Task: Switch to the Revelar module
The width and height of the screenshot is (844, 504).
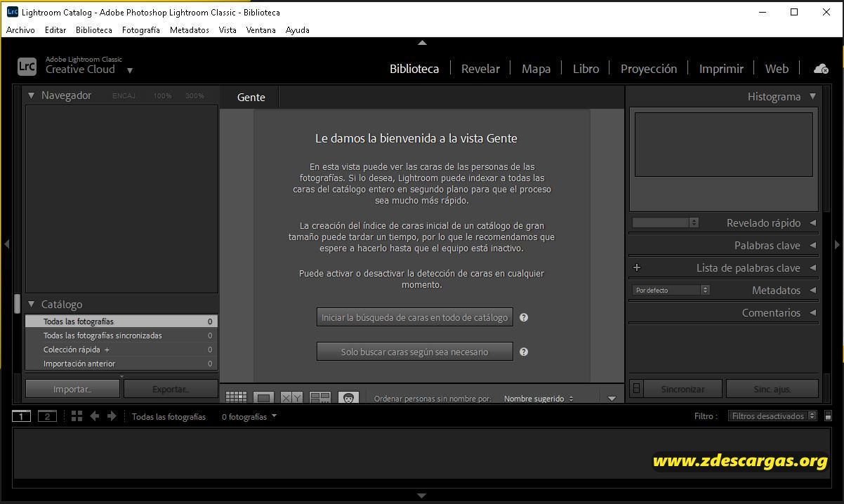Action: 480,69
